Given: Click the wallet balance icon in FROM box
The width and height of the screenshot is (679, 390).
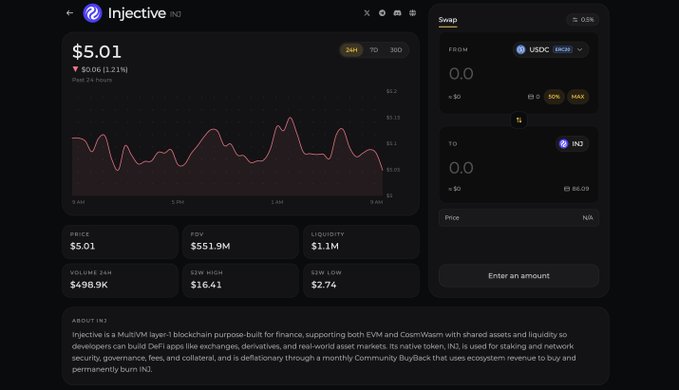Looking at the screenshot, I should pyautogui.click(x=530, y=97).
